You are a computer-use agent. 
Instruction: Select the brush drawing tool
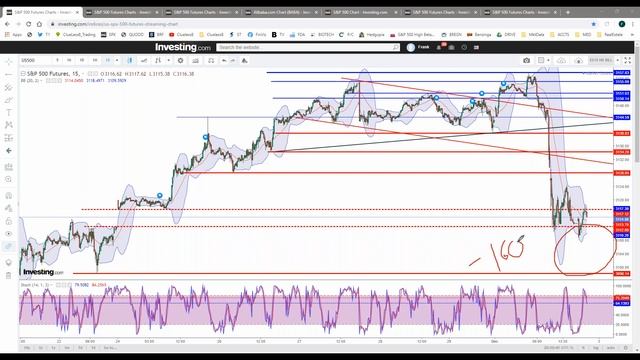9,100
